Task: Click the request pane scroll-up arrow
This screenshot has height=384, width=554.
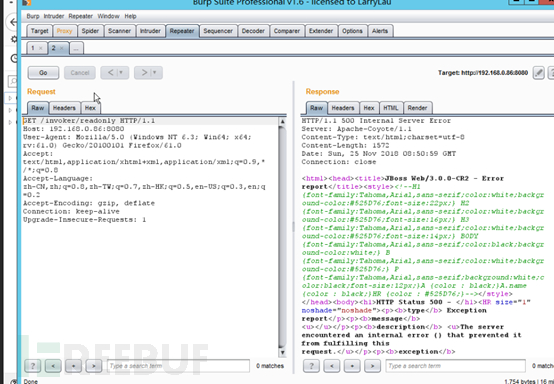Action: click(282, 122)
